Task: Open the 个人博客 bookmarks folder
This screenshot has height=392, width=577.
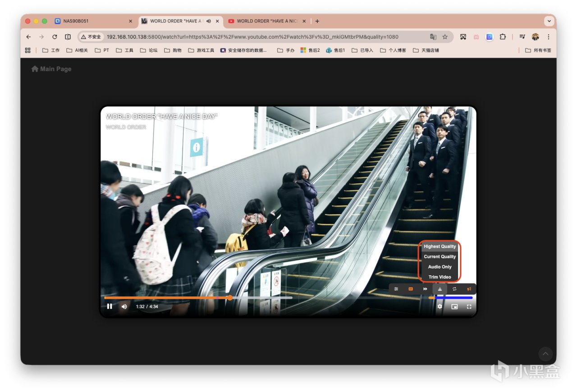Action: point(393,50)
